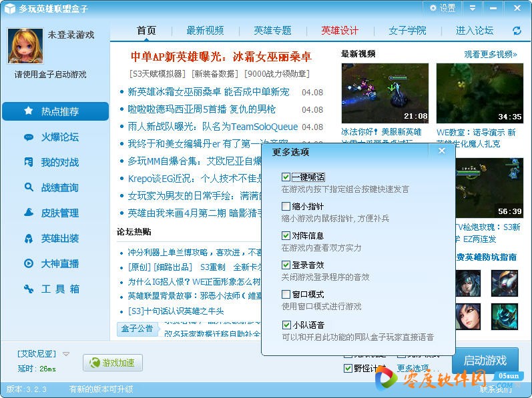Open headline 中单AP新英雄曝光 link
532x398 pixels.
click(221, 57)
